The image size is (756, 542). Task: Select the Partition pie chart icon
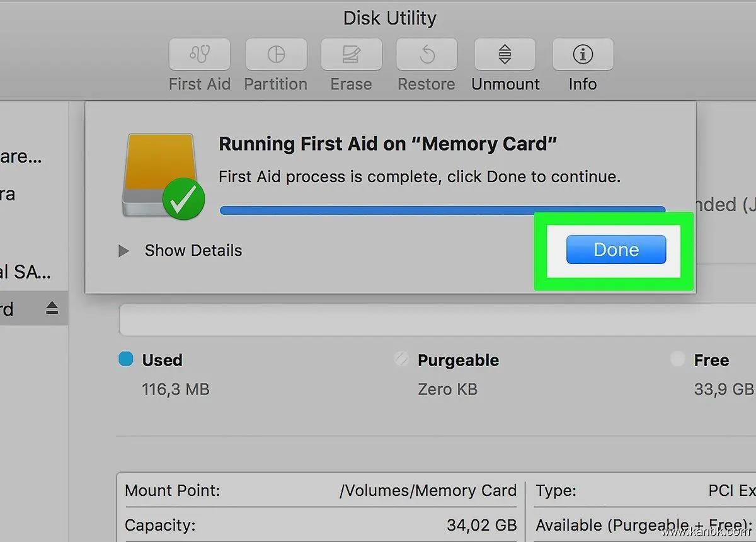tap(276, 55)
